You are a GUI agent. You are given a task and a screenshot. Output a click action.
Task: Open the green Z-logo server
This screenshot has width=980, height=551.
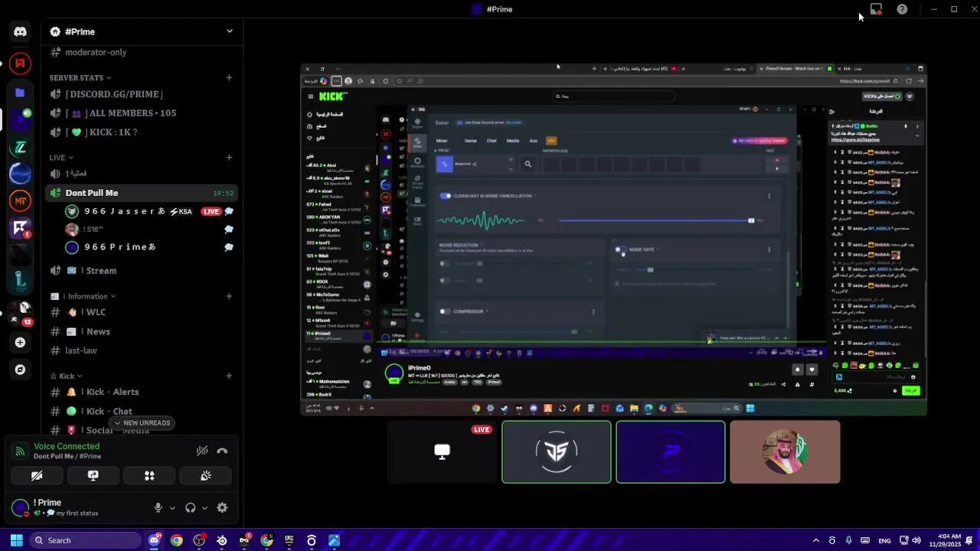[x=20, y=148]
